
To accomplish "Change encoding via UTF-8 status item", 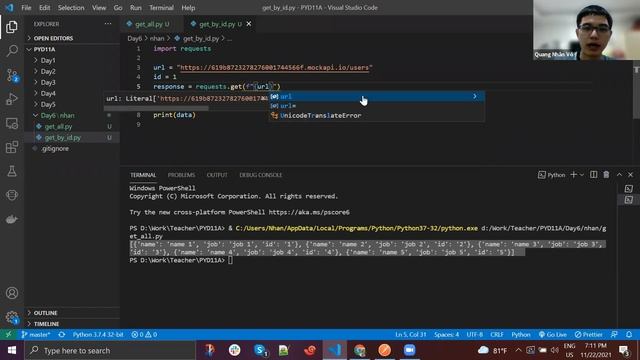I will [x=475, y=334].
